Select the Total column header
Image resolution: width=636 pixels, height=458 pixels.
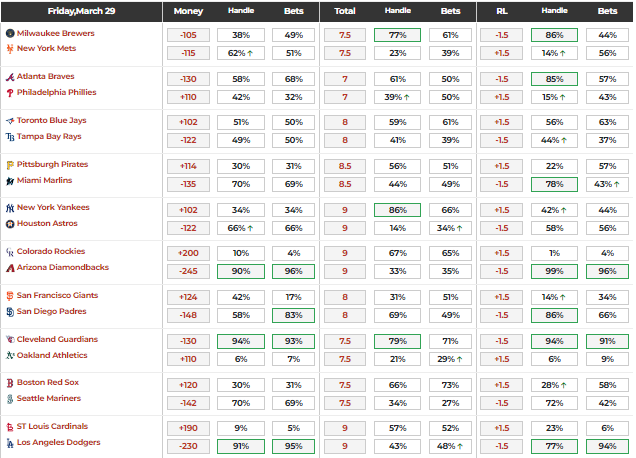click(x=344, y=11)
